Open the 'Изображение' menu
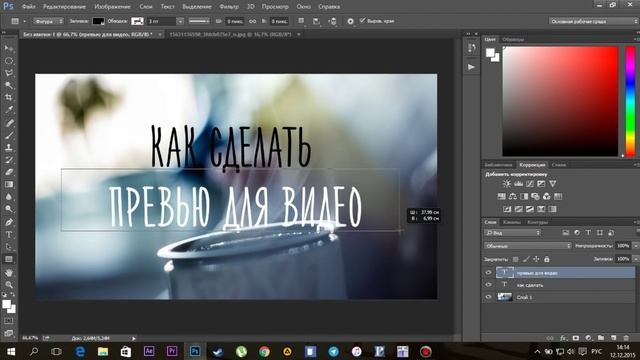The width and height of the screenshot is (640, 360). (x=112, y=7)
